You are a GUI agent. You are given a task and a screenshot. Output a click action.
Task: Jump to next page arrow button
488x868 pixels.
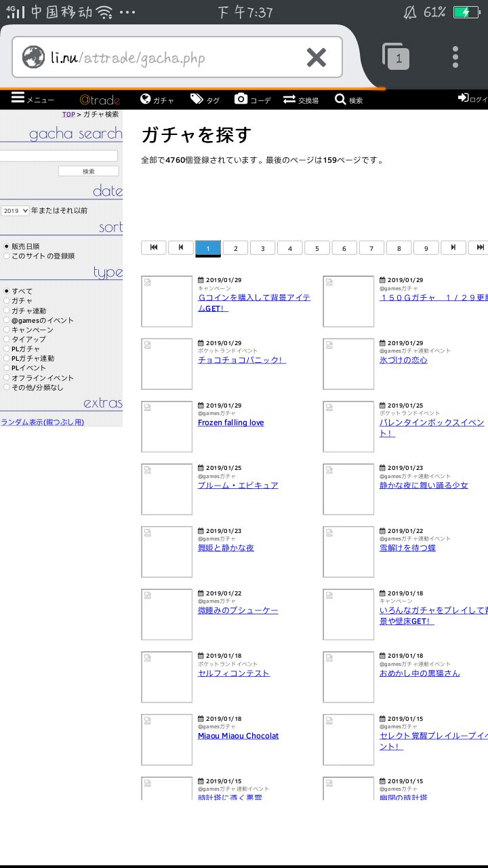click(x=453, y=248)
